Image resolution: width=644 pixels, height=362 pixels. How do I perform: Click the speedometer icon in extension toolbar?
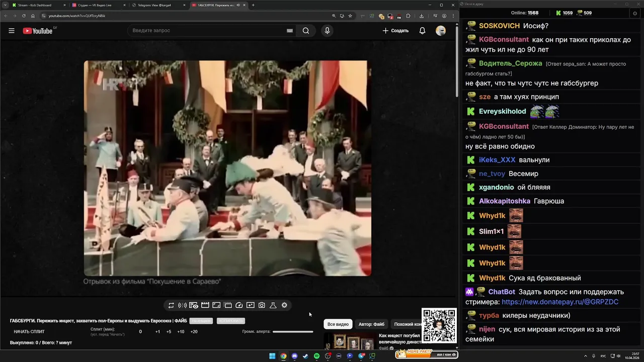pyautogui.click(x=239, y=305)
